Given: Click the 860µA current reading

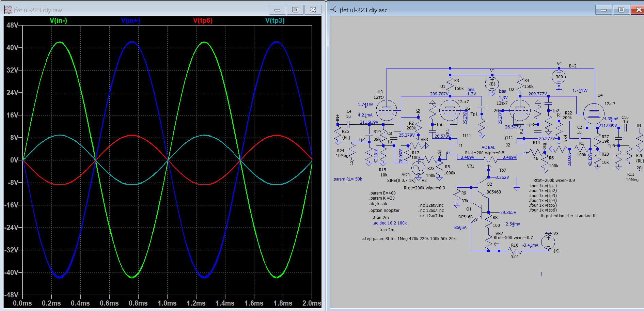Looking at the screenshot, I should [460, 228].
